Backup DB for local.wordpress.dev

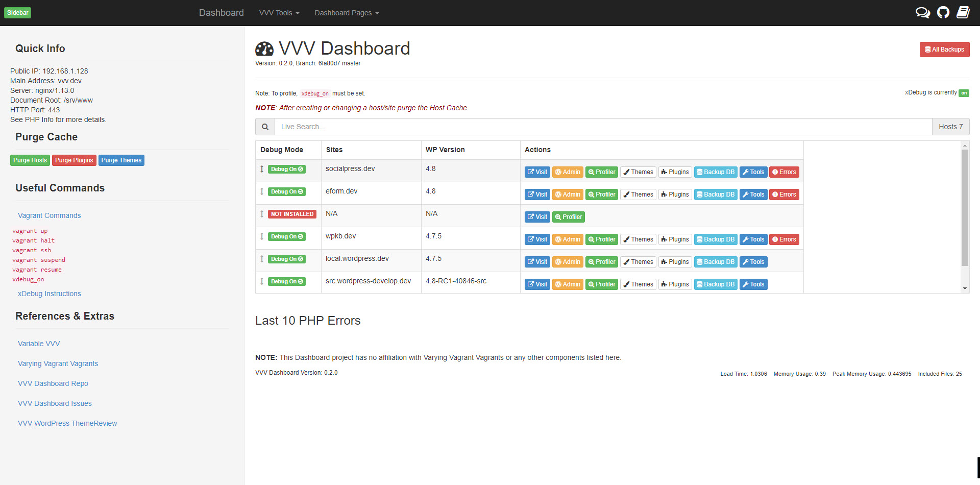(x=716, y=262)
